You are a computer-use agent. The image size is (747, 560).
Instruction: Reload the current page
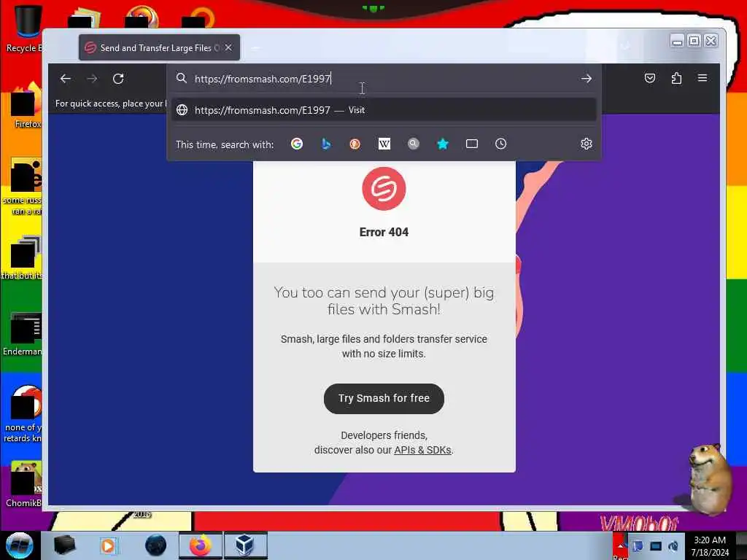[118, 79]
